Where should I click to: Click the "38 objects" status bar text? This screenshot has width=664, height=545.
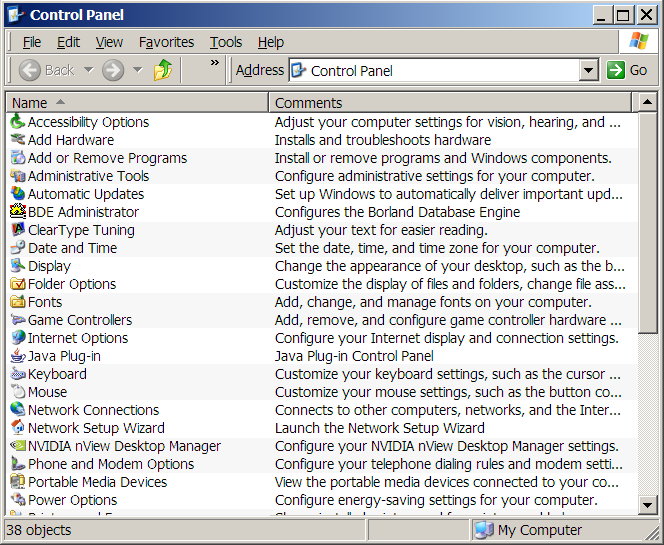pyautogui.click(x=39, y=530)
